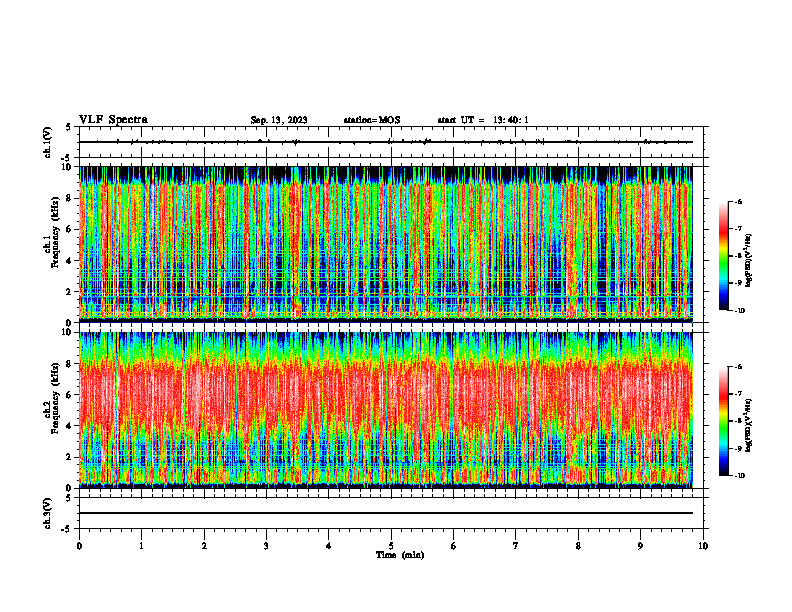Click the "-5" tick label on ch.3(V) axis
Viewport: 792px width, 612px height.
click(x=66, y=529)
